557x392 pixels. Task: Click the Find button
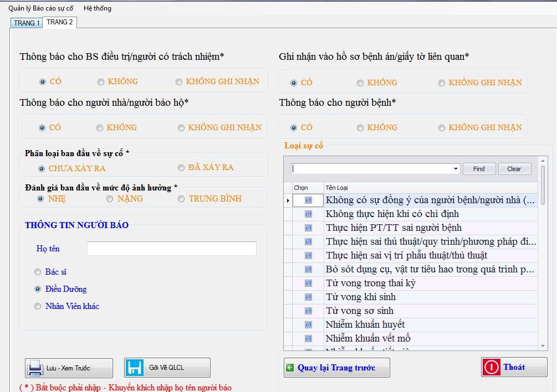tap(479, 169)
